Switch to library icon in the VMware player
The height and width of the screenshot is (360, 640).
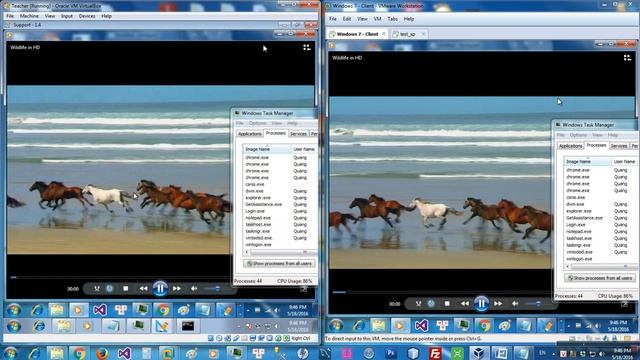pyautogui.click(x=627, y=58)
